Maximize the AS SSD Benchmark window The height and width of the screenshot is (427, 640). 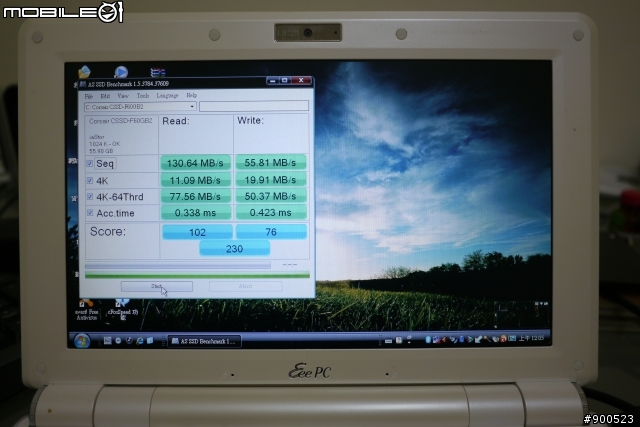pyautogui.click(x=285, y=80)
